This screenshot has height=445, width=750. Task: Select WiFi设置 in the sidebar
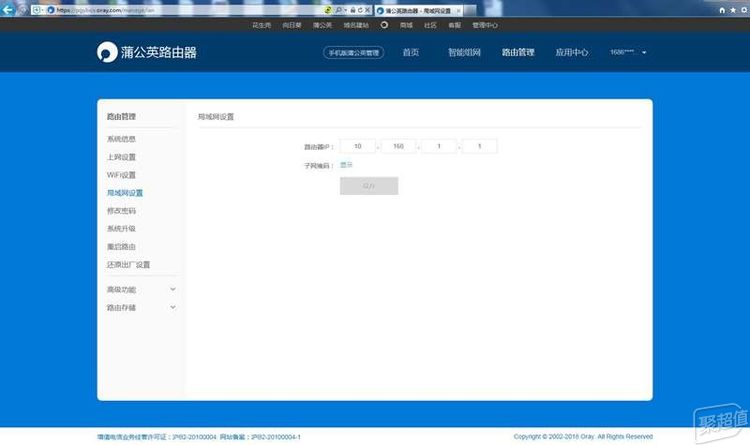click(121, 174)
